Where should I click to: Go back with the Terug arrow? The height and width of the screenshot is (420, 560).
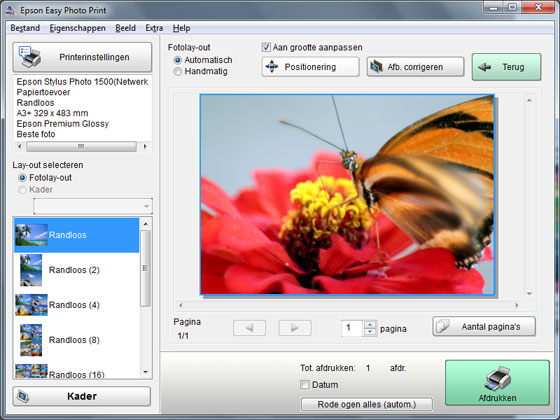click(x=484, y=67)
